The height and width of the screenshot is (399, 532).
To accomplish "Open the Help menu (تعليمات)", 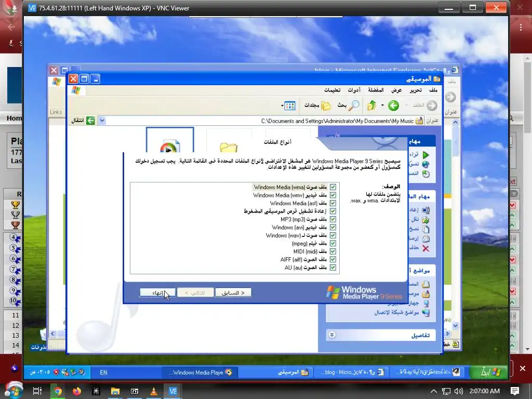I will 332,90.
